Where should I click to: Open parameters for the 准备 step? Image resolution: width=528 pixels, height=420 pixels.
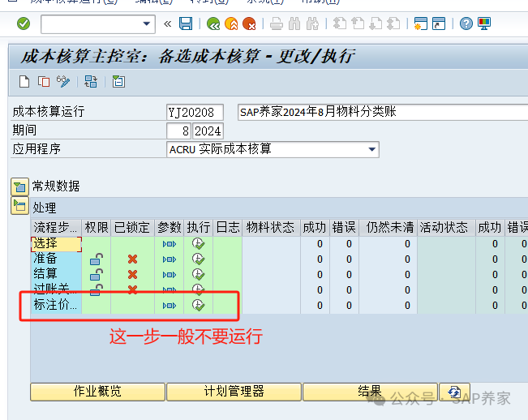(x=170, y=259)
